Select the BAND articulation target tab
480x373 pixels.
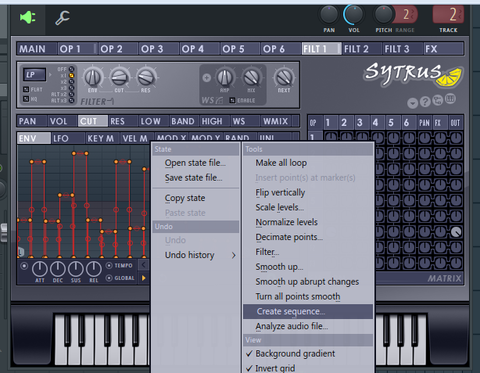click(184, 121)
